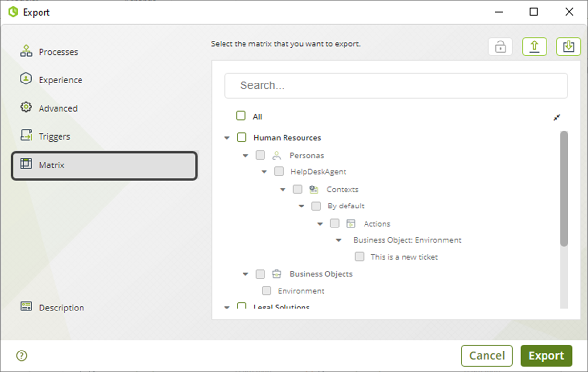The image size is (588, 372).
Task: Collapse the By default node
Action: (x=302, y=207)
